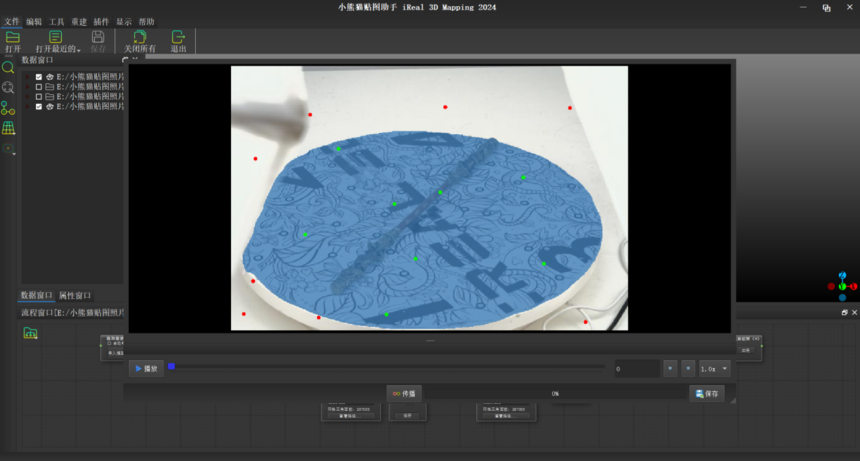Open the 文件 menu
The width and height of the screenshot is (860, 461).
point(11,22)
